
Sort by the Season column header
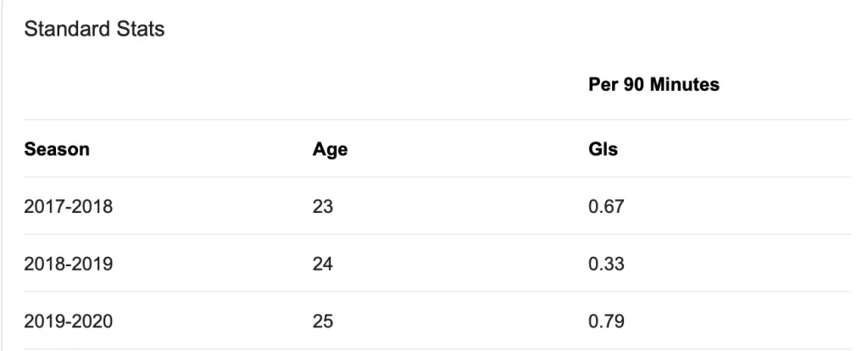pyautogui.click(x=57, y=149)
